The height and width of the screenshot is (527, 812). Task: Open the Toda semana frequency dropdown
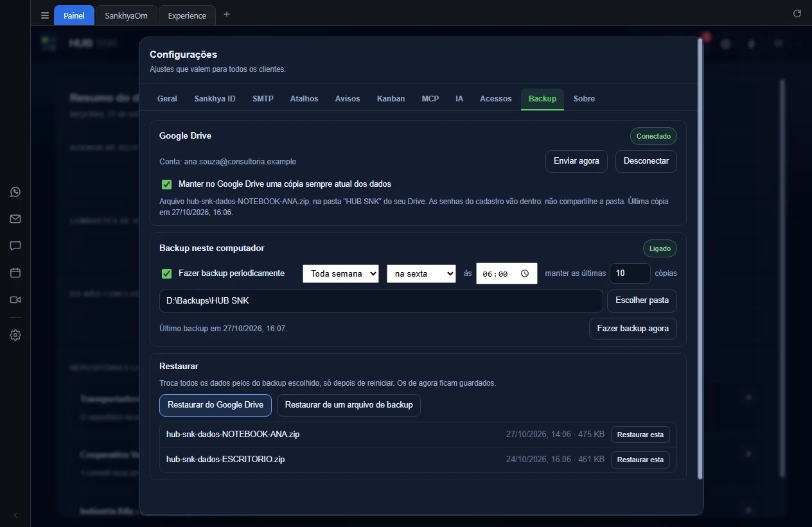[x=340, y=273]
